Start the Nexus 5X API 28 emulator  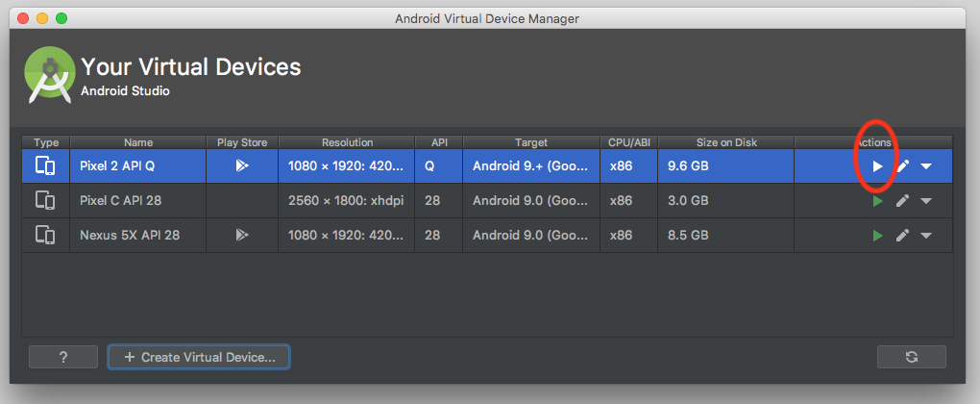[x=877, y=236]
